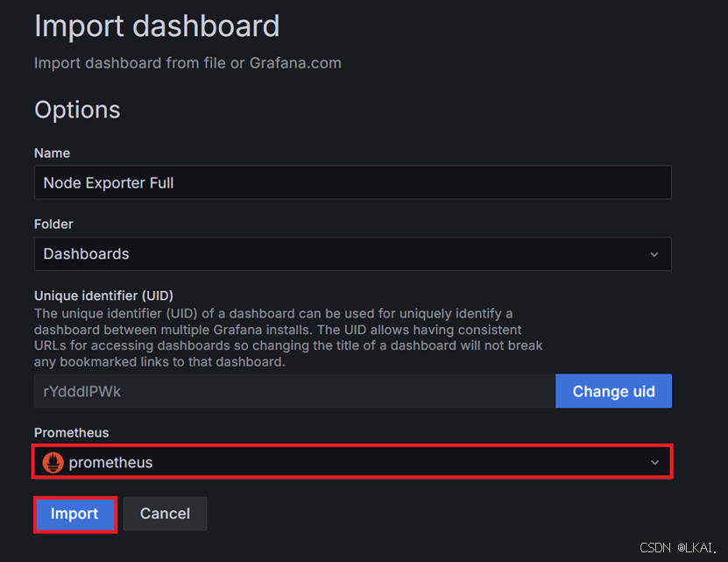The width and height of the screenshot is (728, 562).
Task: Cancel the dashboard import
Action: [x=165, y=514]
